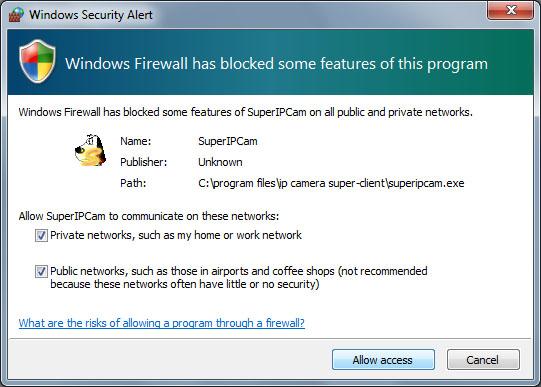The image size is (541, 387).
Task: Close the Windows Security Alert dialog
Action: click(510, 10)
